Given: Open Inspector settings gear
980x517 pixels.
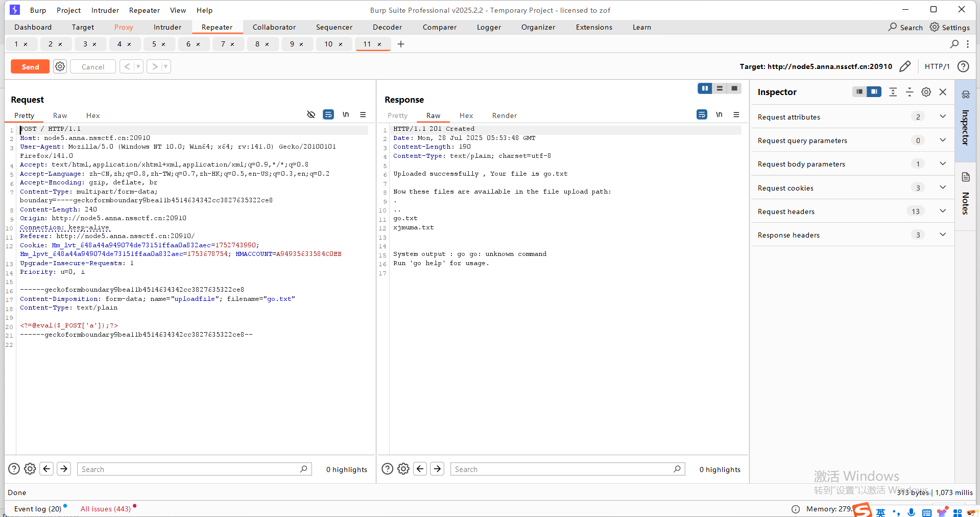Looking at the screenshot, I should point(926,92).
